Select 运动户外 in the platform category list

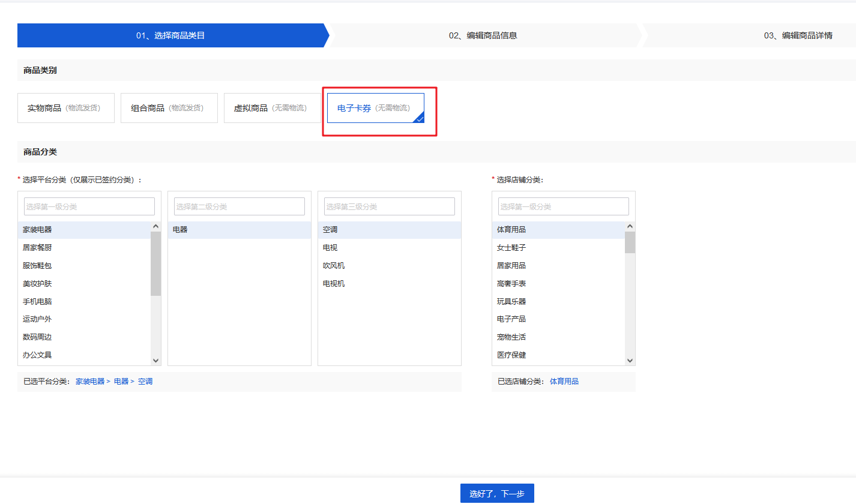[x=84, y=319]
